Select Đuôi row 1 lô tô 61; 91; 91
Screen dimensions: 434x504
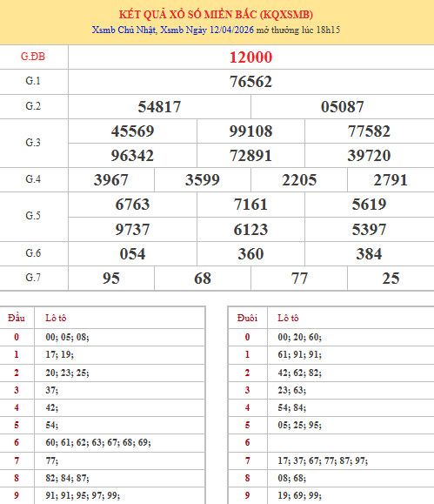299,354
